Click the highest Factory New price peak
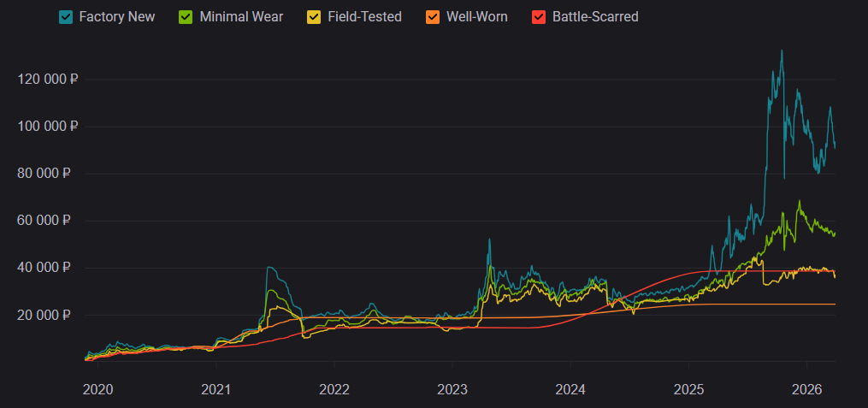868x408 pixels. 781,51
